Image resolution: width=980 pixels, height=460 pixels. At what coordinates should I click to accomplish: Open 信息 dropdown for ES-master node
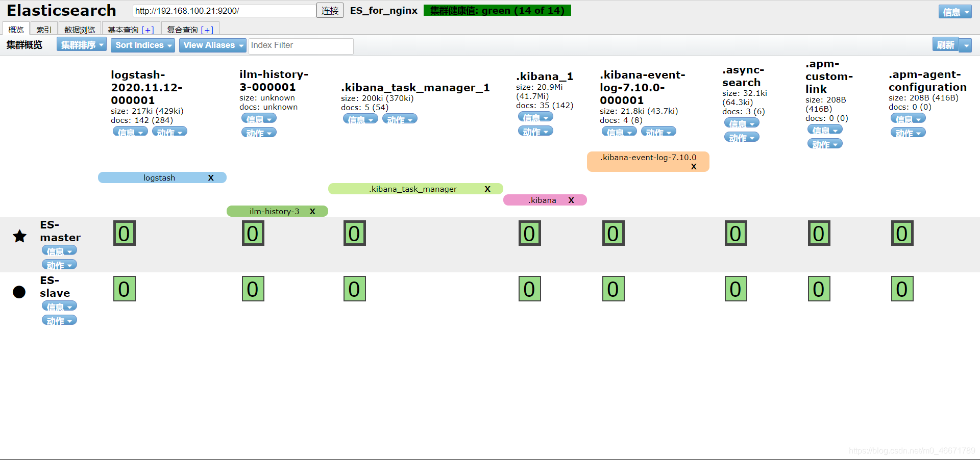point(59,250)
